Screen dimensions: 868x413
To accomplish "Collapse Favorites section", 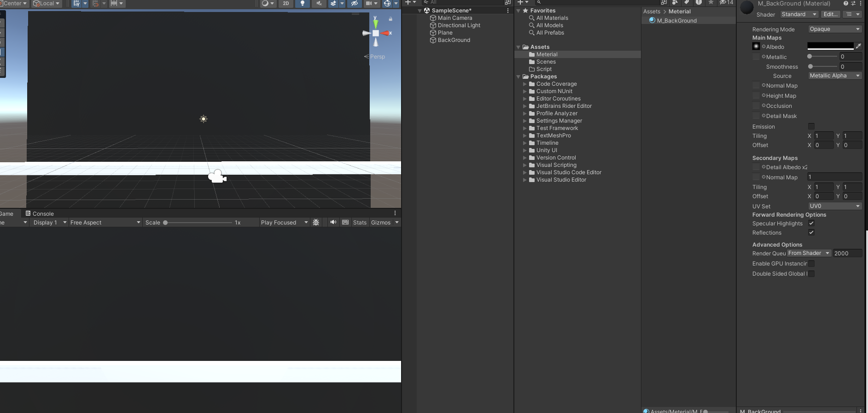I will (518, 11).
